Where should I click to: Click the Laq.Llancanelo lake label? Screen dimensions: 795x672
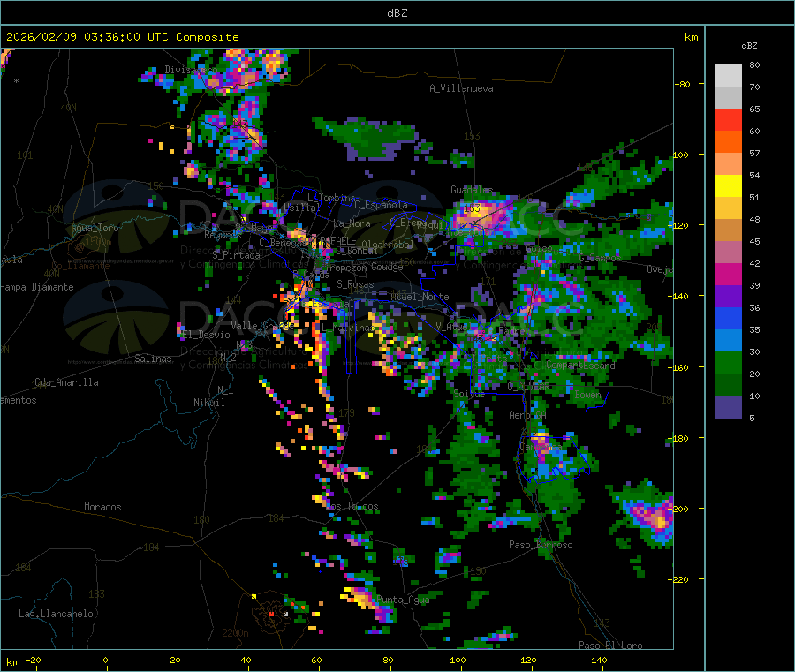click(56, 614)
